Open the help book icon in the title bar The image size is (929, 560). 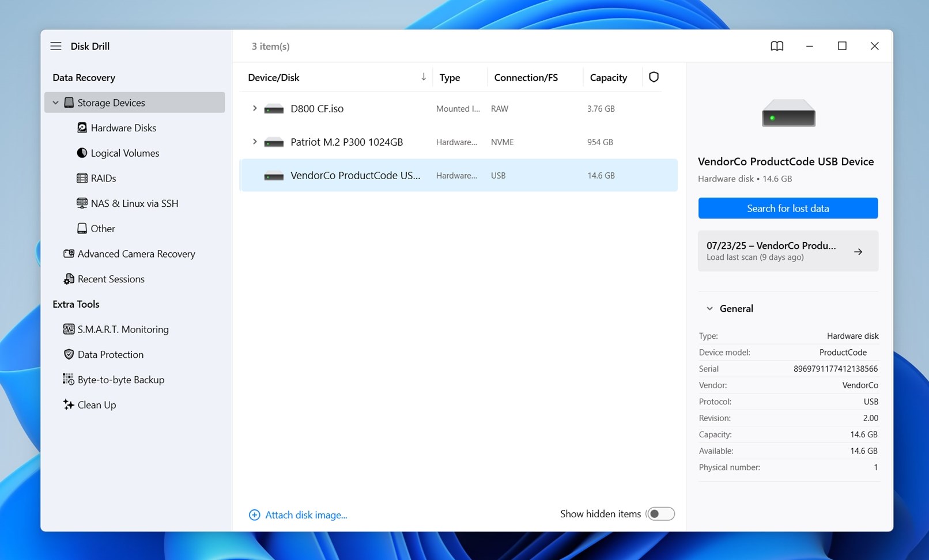[x=777, y=46]
